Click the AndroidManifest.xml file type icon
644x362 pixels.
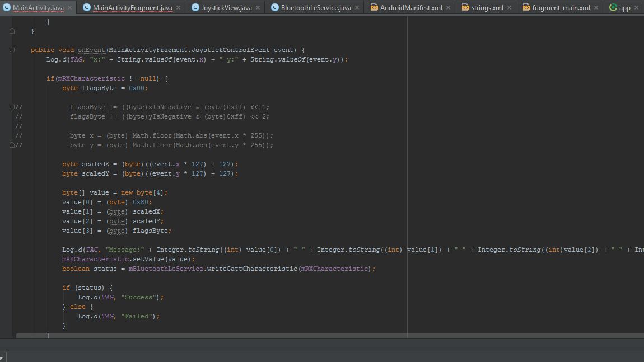[374, 7]
